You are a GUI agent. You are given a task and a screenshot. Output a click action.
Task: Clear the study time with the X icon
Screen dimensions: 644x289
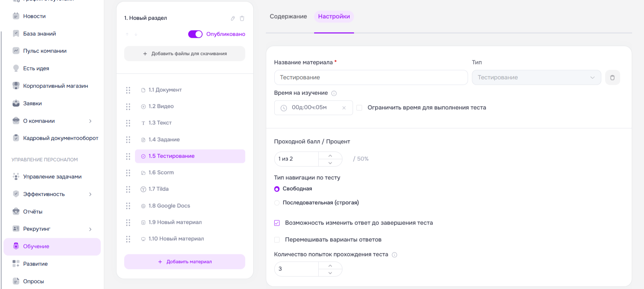tap(344, 108)
